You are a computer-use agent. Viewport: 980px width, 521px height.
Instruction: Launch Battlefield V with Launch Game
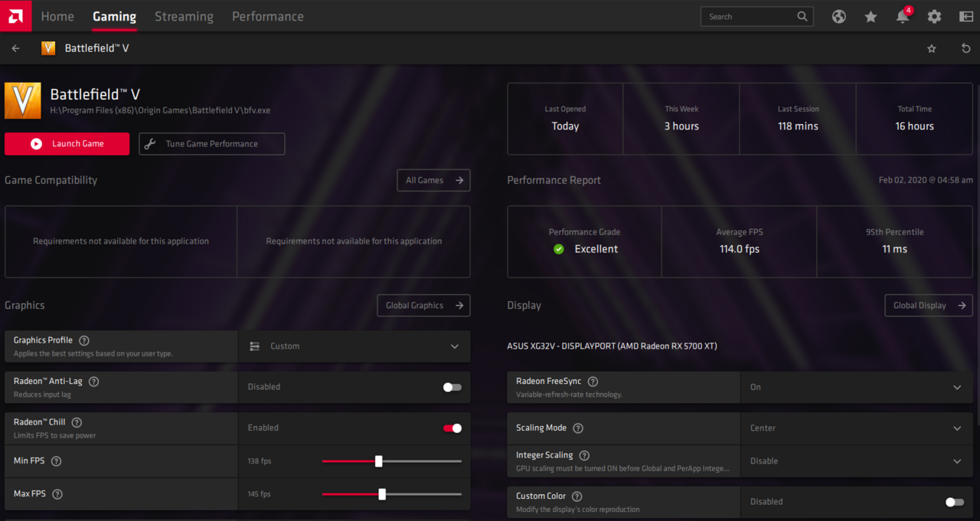tap(67, 143)
